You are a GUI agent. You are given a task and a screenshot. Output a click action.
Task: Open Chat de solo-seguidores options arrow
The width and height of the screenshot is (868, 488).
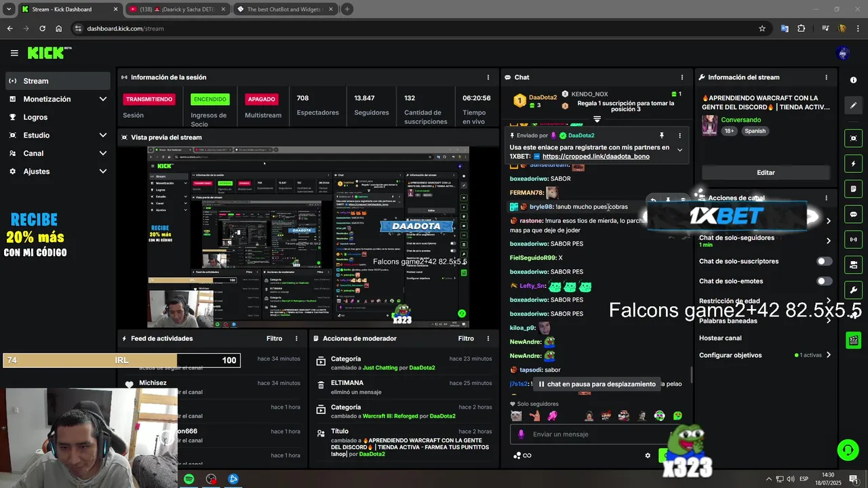point(828,241)
